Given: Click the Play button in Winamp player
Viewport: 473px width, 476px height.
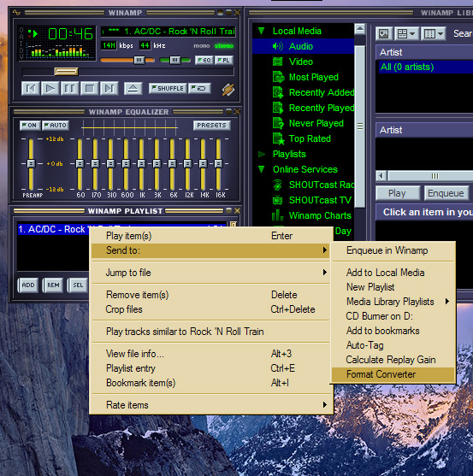Looking at the screenshot, I should (x=50, y=89).
